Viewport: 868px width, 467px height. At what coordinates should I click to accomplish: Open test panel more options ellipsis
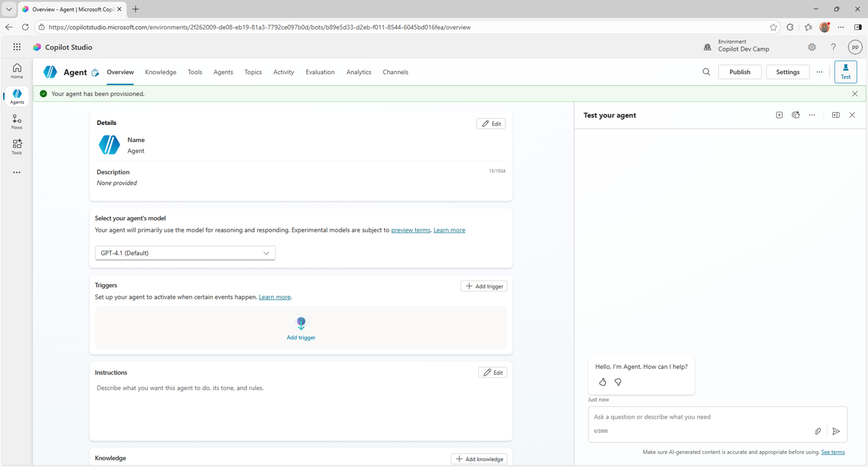point(812,115)
